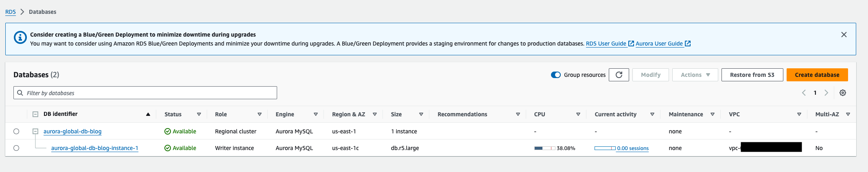Click the Create database button
The width and height of the screenshot is (868, 172).
pos(817,75)
